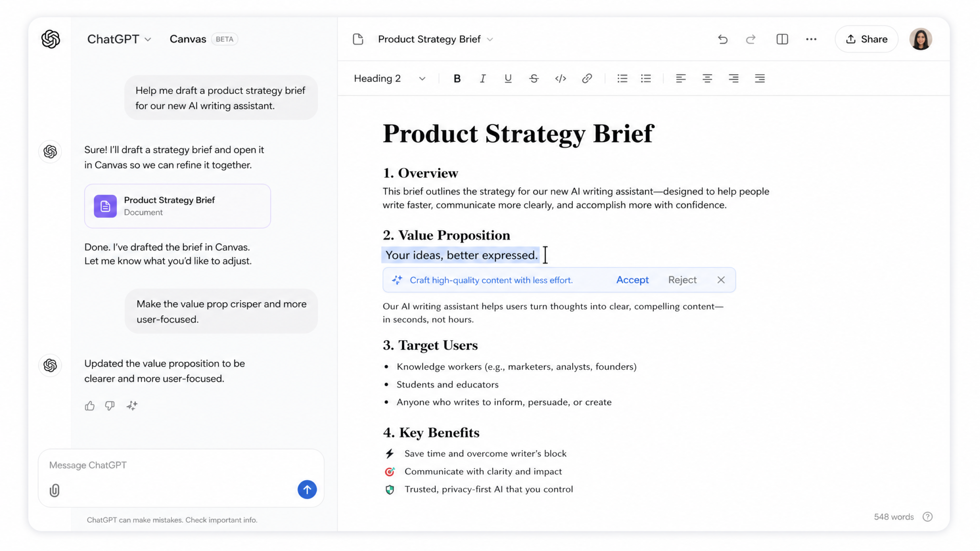Apply inline code formatting
The width and height of the screenshot is (980, 551).
coord(560,78)
